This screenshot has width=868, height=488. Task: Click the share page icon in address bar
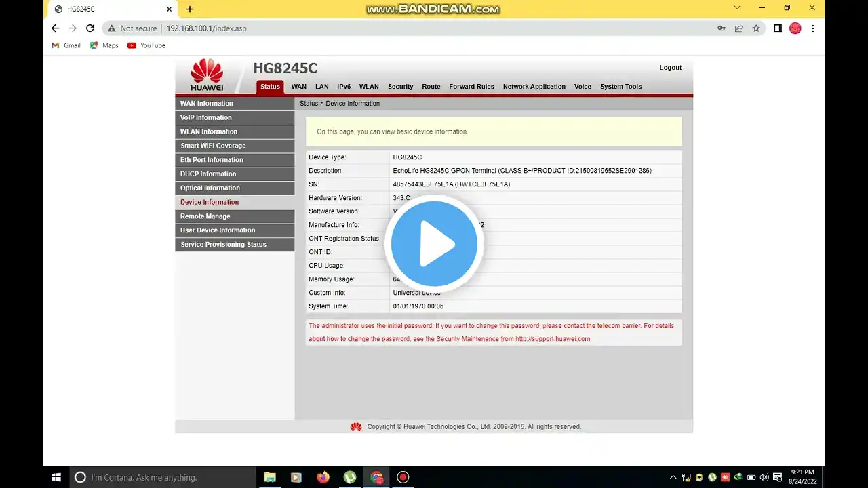click(739, 28)
